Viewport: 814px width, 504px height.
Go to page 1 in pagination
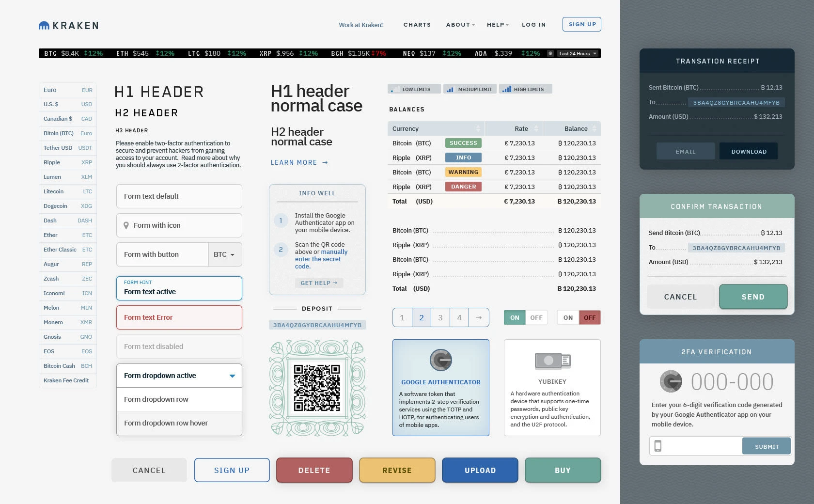pyautogui.click(x=402, y=317)
